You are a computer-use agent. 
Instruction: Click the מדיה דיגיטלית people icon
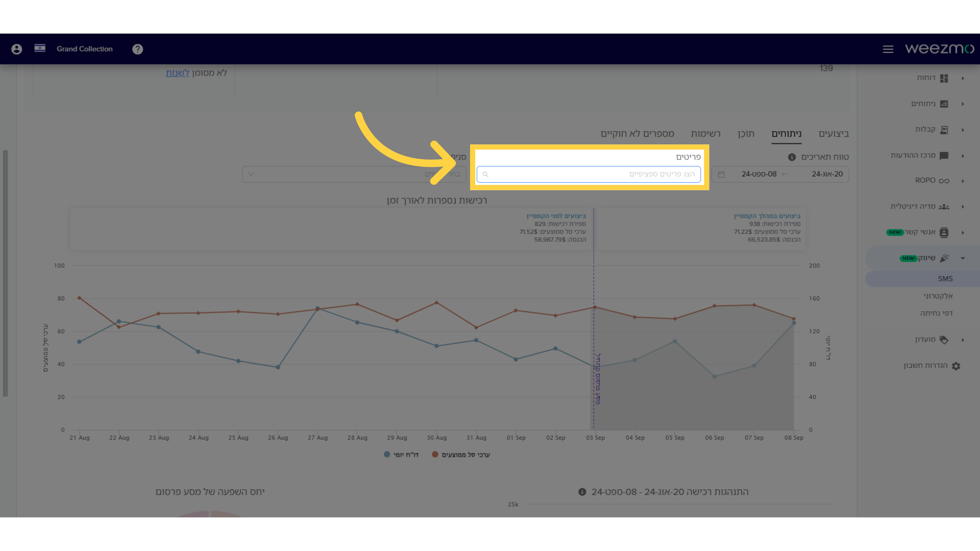[944, 207]
